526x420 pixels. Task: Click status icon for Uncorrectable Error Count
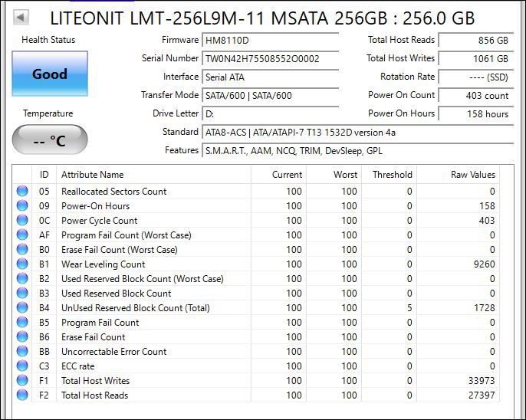(x=22, y=351)
